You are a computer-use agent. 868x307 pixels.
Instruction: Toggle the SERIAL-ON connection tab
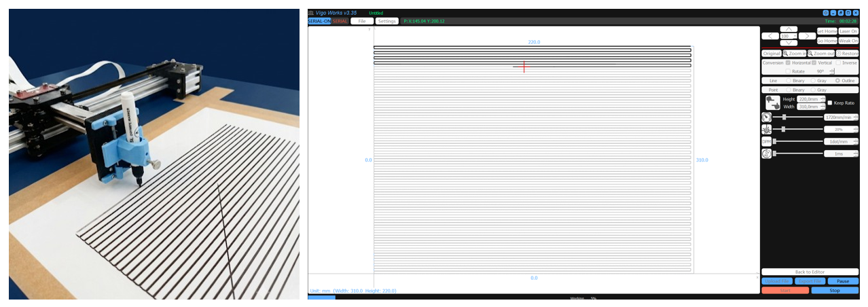[319, 21]
